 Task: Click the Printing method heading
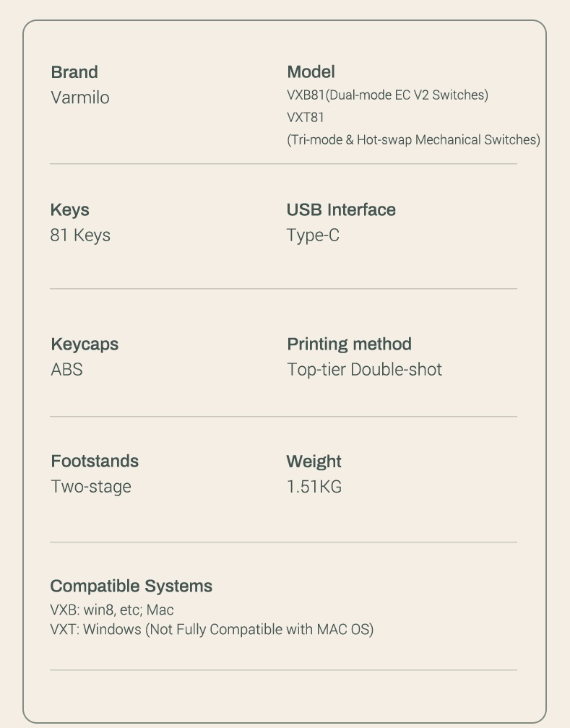coord(350,344)
